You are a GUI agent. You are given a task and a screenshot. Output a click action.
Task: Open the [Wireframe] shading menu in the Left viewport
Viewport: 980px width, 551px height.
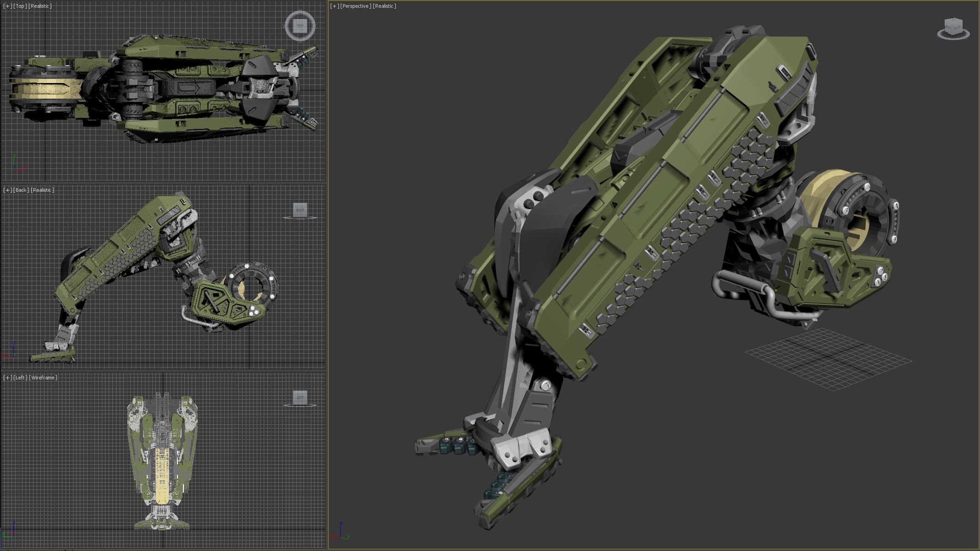(44, 378)
